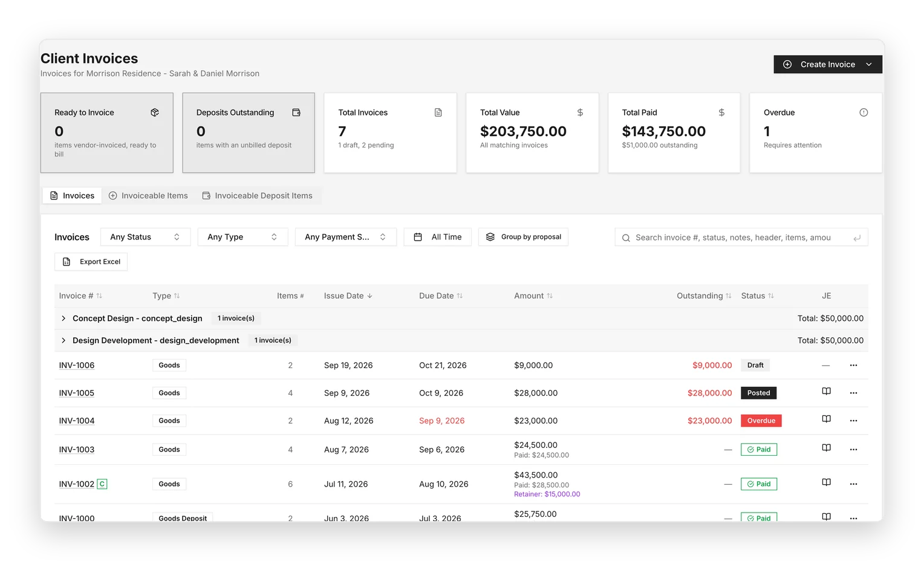Viewport: 924px width, 561px height.
Task: Open invoice INV-1005 link
Action: [77, 393]
